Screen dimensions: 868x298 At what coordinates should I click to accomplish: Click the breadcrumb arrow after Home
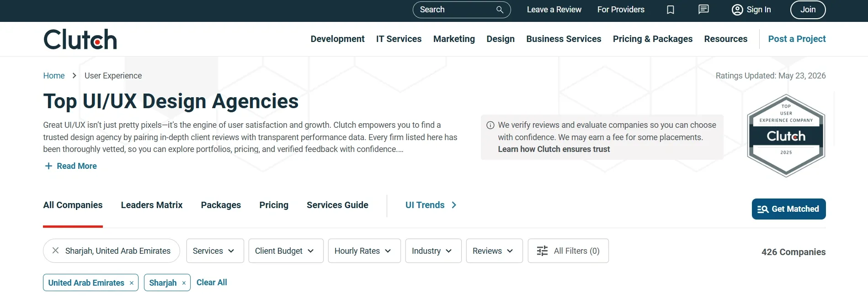[x=75, y=76]
